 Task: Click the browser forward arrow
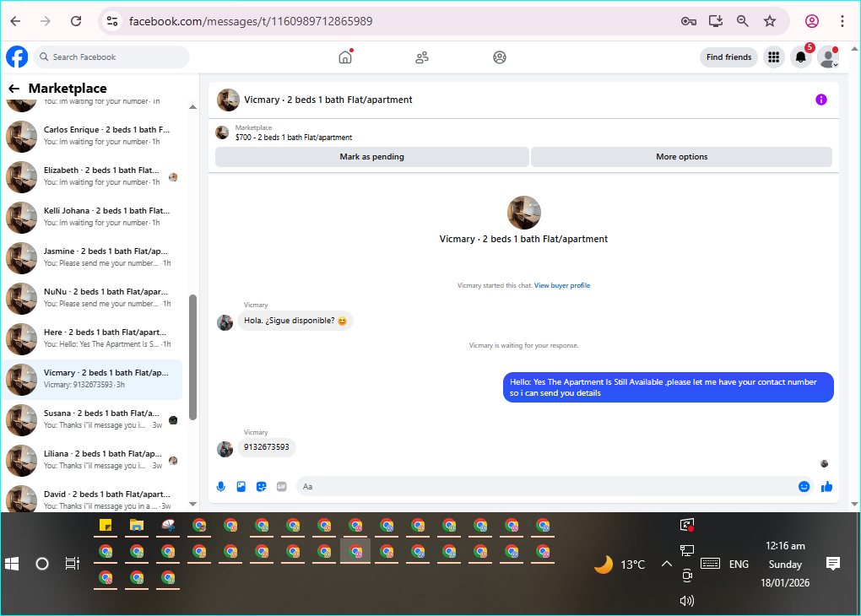[x=46, y=21]
